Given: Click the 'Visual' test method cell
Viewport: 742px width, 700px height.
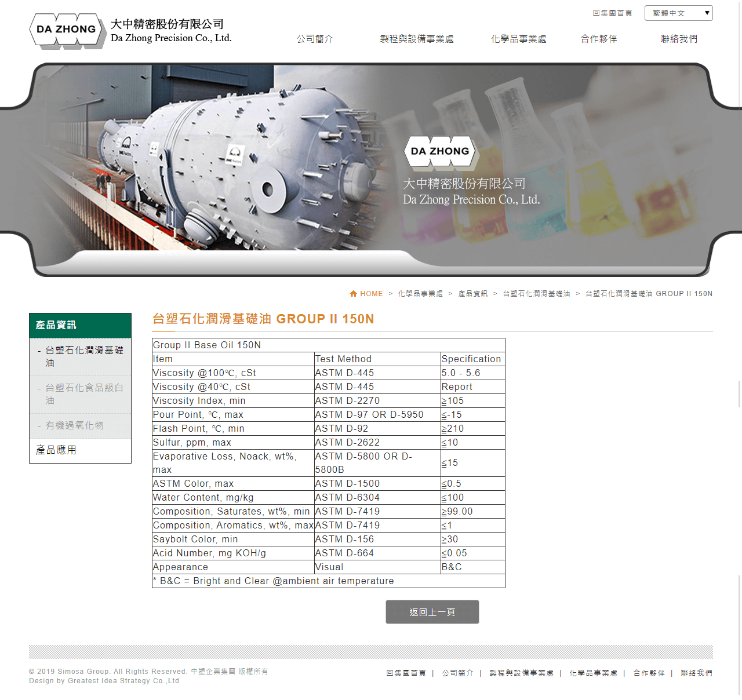Looking at the screenshot, I should (377, 567).
